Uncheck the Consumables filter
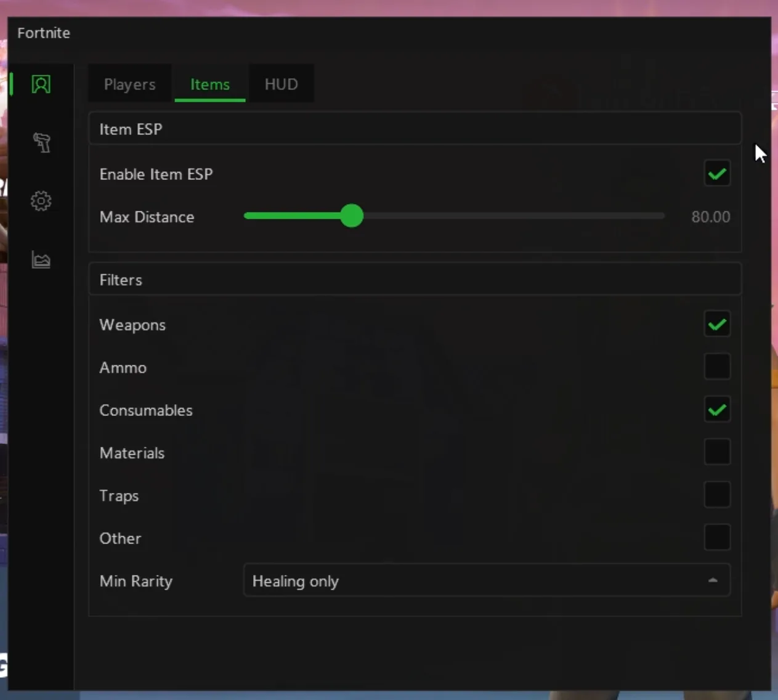 pyautogui.click(x=717, y=410)
